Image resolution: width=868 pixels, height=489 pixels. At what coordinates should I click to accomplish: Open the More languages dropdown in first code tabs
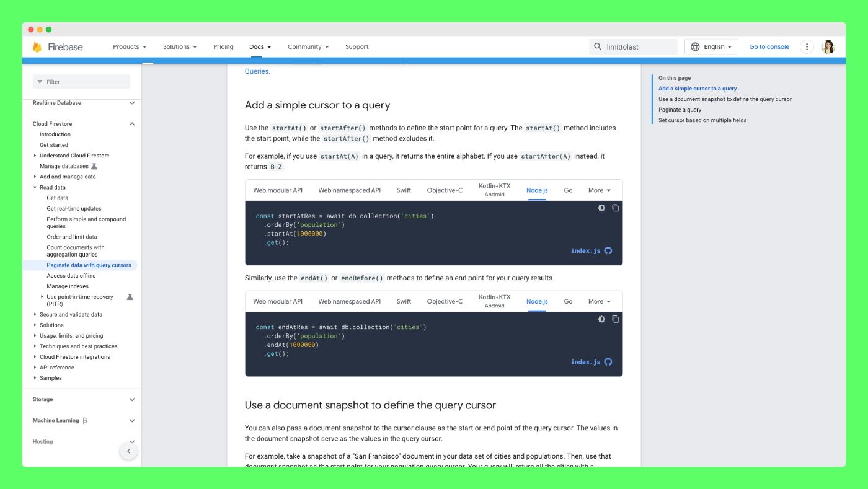(x=600, y=190)
